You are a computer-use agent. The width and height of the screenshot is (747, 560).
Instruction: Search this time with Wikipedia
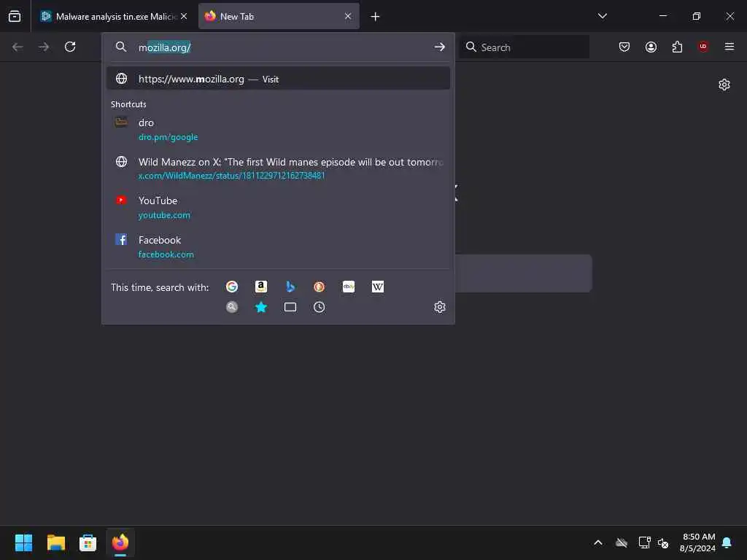click(378, 287)
